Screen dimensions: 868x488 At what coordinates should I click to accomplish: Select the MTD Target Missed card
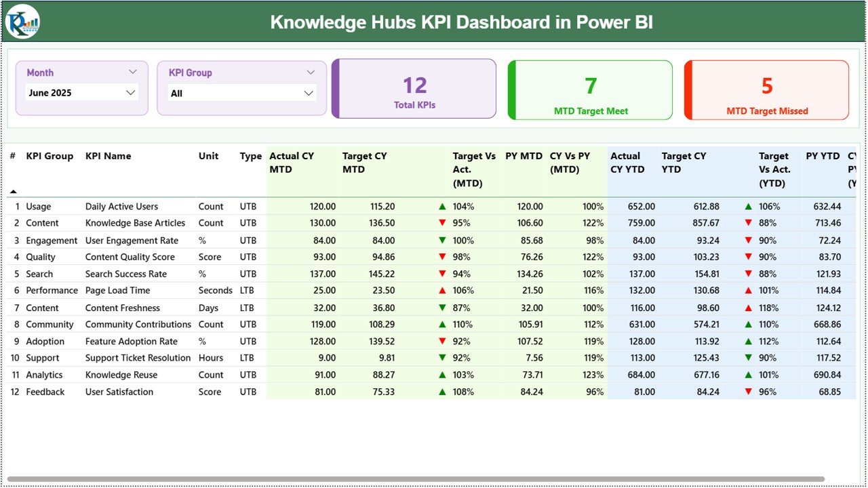tap(767, 90)
